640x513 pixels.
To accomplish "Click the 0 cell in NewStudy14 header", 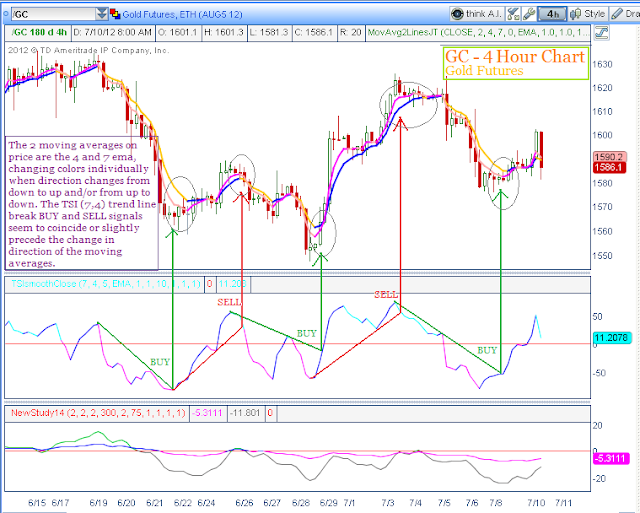I will pos(270,413).
